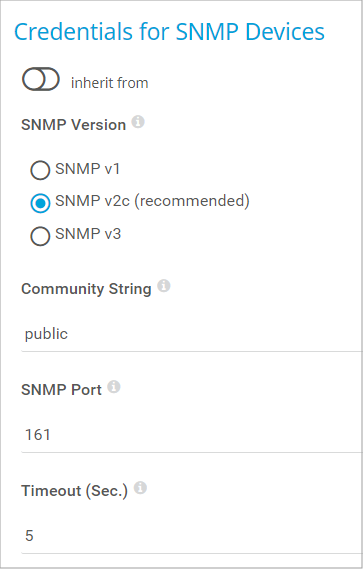Click the Timeout field showing 5
Viewport: 363px width, 569px height.
point(192,536)
